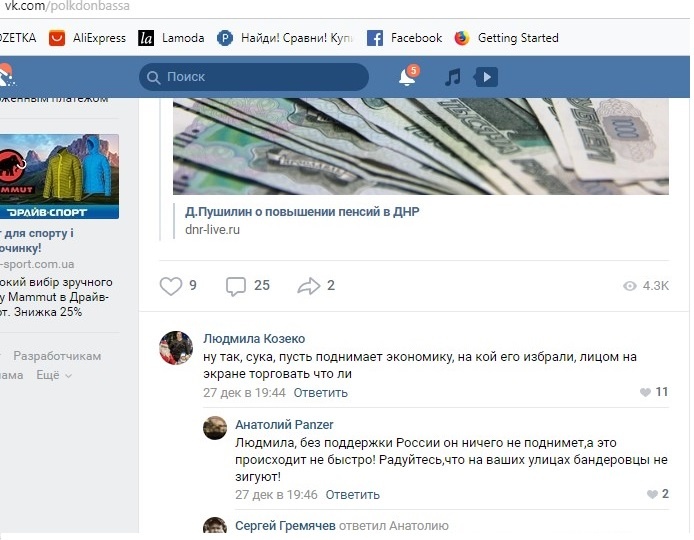Click the Mammut Драйв-Спорт ad image
Viewport: 694px width, 540px height.
(x=59, y=176)
